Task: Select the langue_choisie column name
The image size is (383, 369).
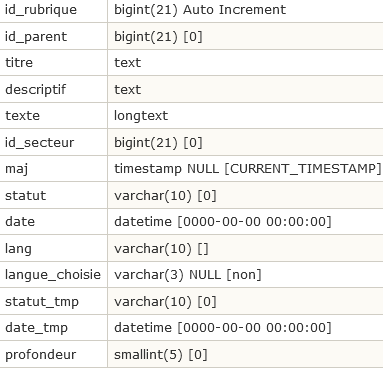Action: (x=53, y=275)
